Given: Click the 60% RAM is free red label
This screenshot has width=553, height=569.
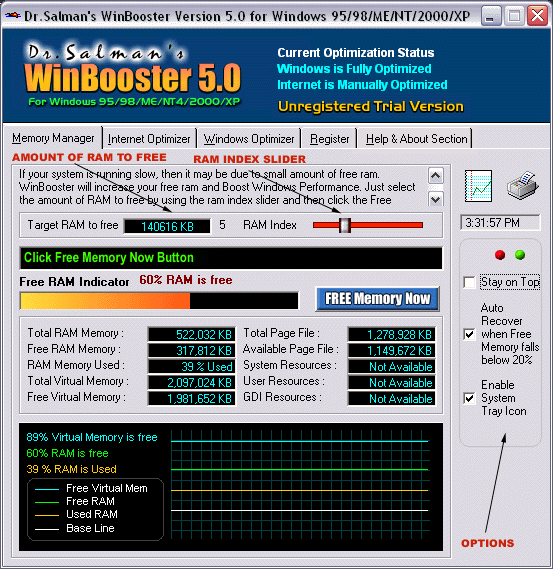Looking at the screenshot, I should click(x=186, y=280).
